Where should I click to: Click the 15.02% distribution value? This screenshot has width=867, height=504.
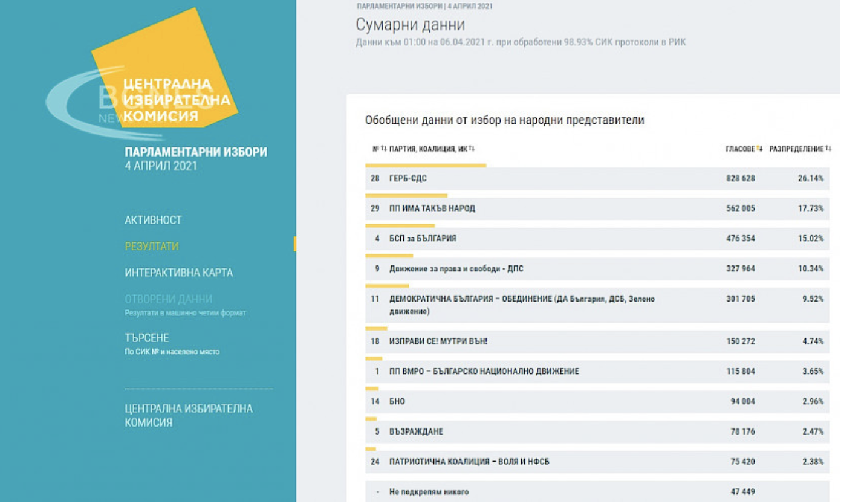click(811, 239)
